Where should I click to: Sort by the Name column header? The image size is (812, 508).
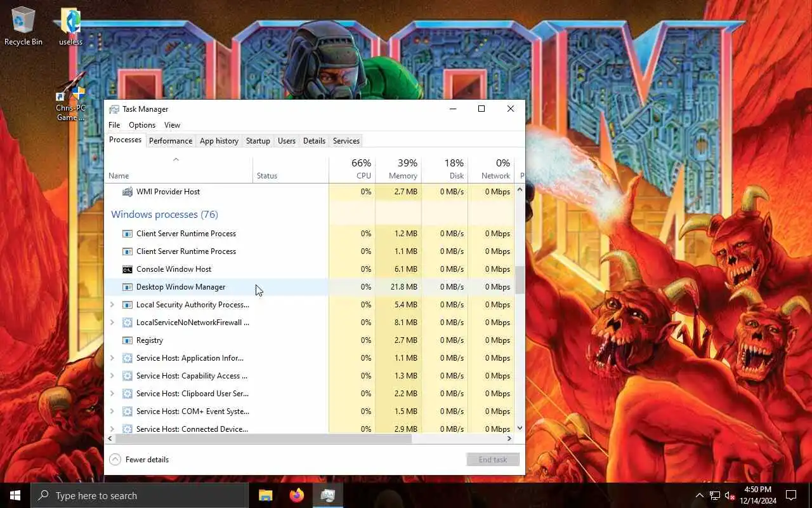point(179,169)
